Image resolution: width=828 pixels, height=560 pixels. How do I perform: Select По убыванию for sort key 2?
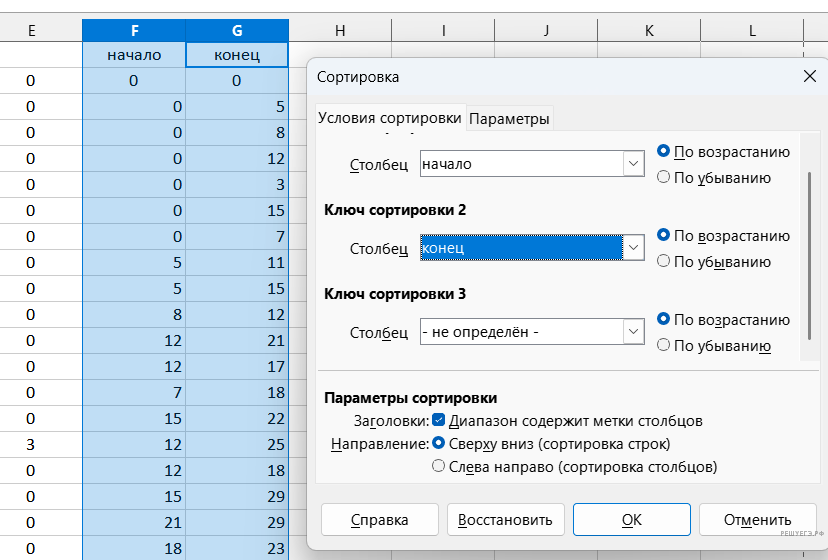(x=663, y=262)
